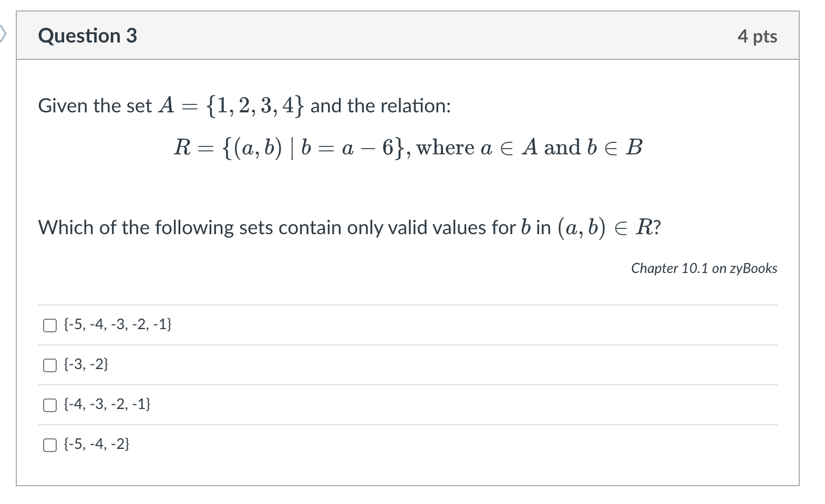825x504 pixels.
Task: Click the fourth answer row text
Action: click(x=96, y=444)
